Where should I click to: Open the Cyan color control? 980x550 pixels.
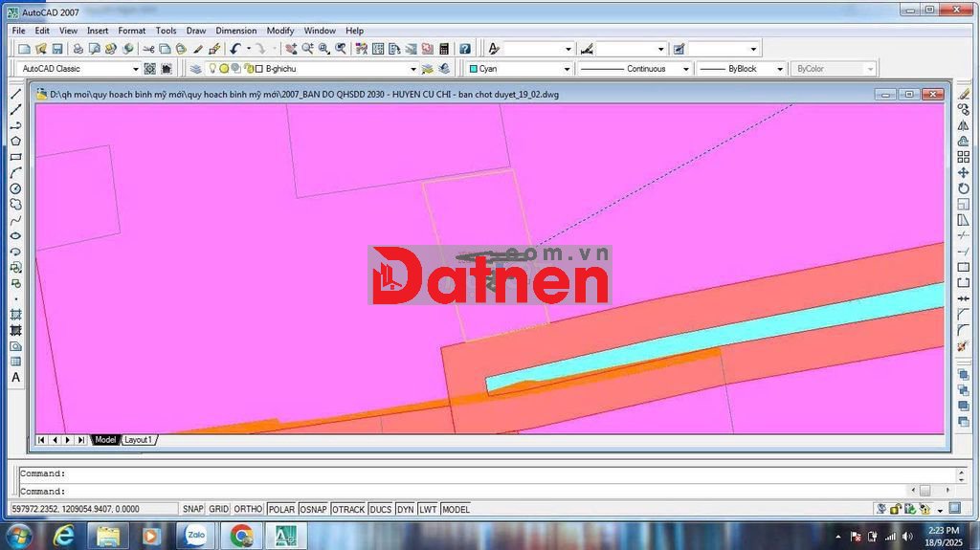click(519, 69)
